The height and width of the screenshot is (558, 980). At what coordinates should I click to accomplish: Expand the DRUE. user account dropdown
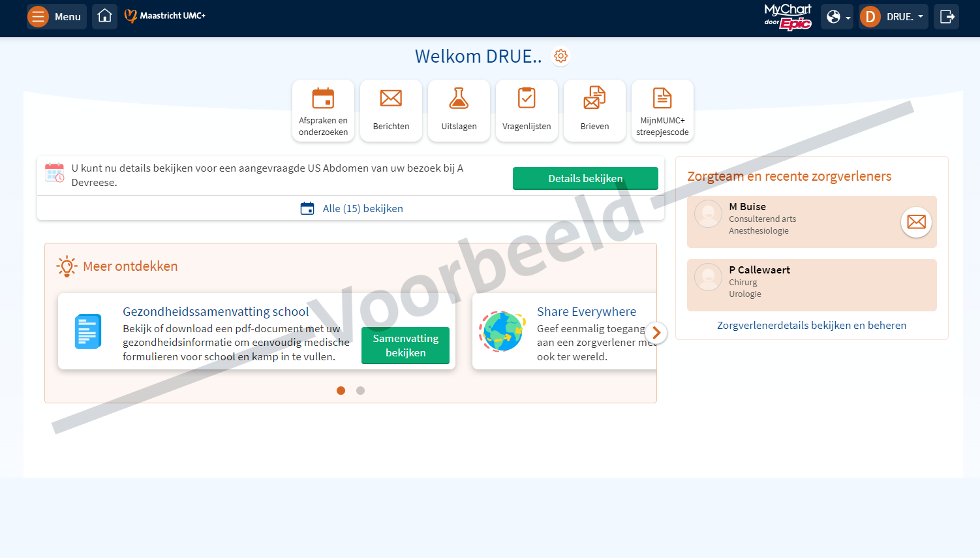click(x=893, y=17)
